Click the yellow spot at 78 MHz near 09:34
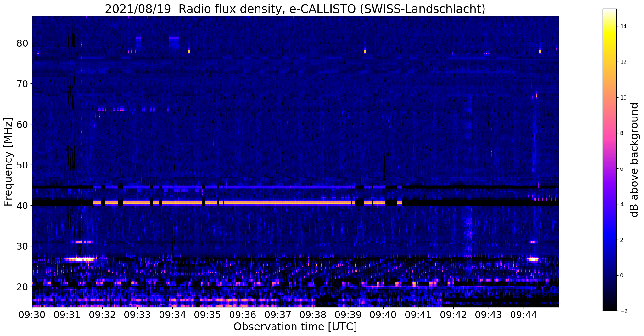 (189, 51)
